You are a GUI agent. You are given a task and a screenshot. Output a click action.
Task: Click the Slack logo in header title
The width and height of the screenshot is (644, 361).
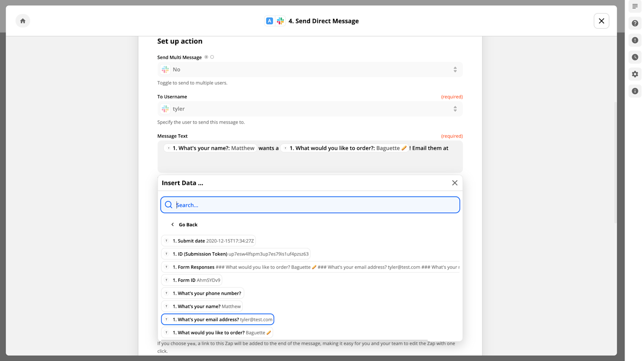pos(280,21)
